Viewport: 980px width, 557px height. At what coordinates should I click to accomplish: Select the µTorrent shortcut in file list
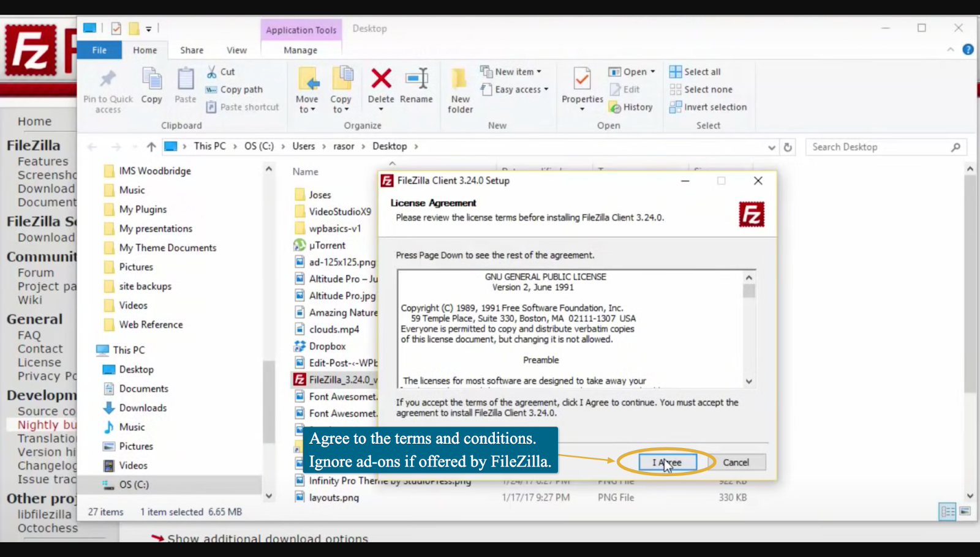coord(327,245)
